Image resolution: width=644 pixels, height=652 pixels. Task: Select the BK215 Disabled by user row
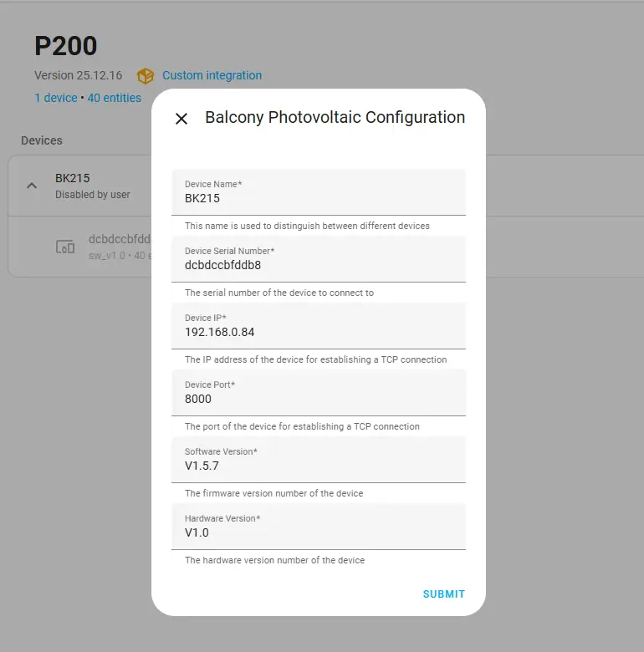(92, 186)
